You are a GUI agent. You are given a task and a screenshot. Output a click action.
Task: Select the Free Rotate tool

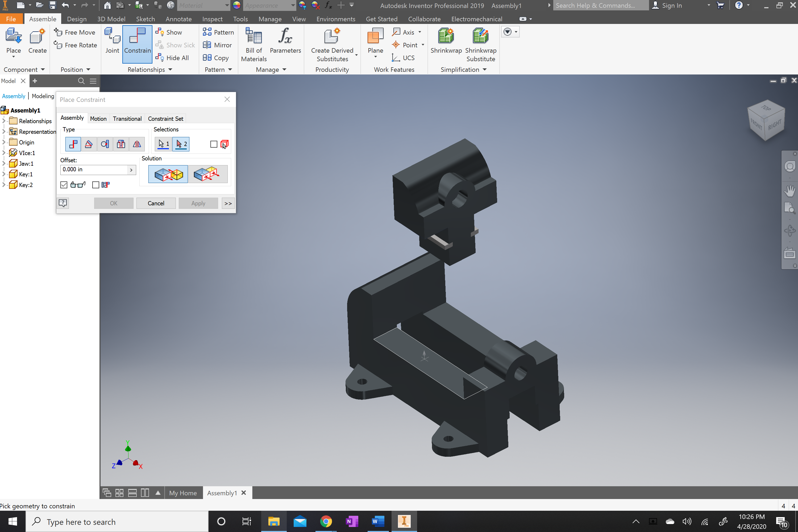point(75,45)
